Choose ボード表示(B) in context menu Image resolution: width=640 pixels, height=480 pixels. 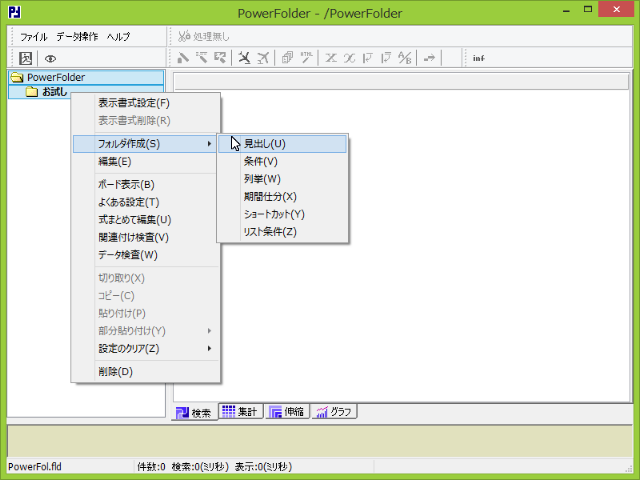coord(146,184)
